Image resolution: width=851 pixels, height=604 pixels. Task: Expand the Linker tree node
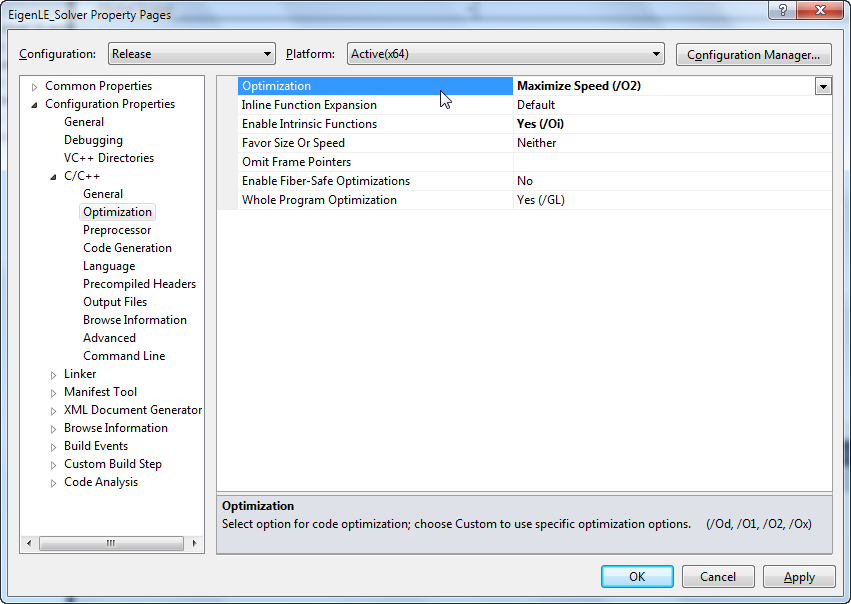(x=54, y=374)
